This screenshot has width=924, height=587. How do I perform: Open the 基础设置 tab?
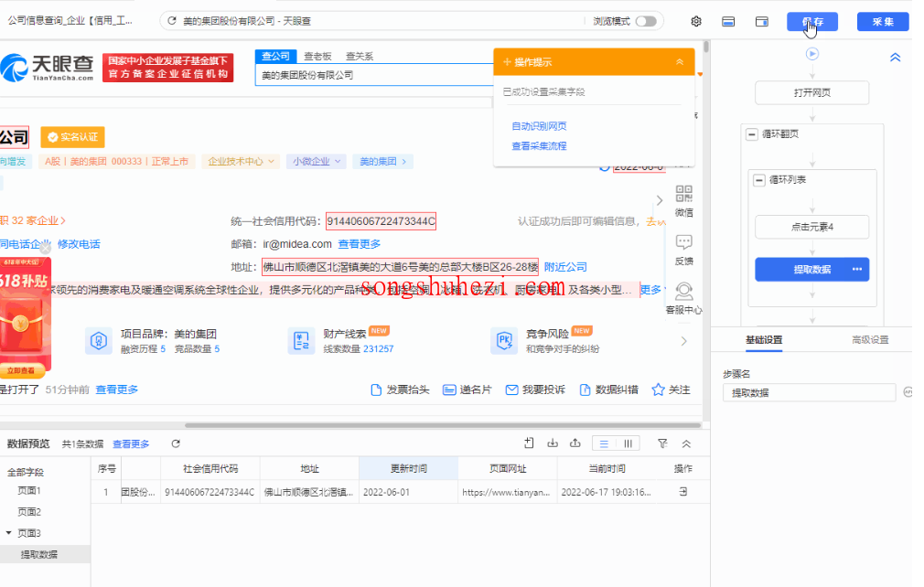[764, 340]
